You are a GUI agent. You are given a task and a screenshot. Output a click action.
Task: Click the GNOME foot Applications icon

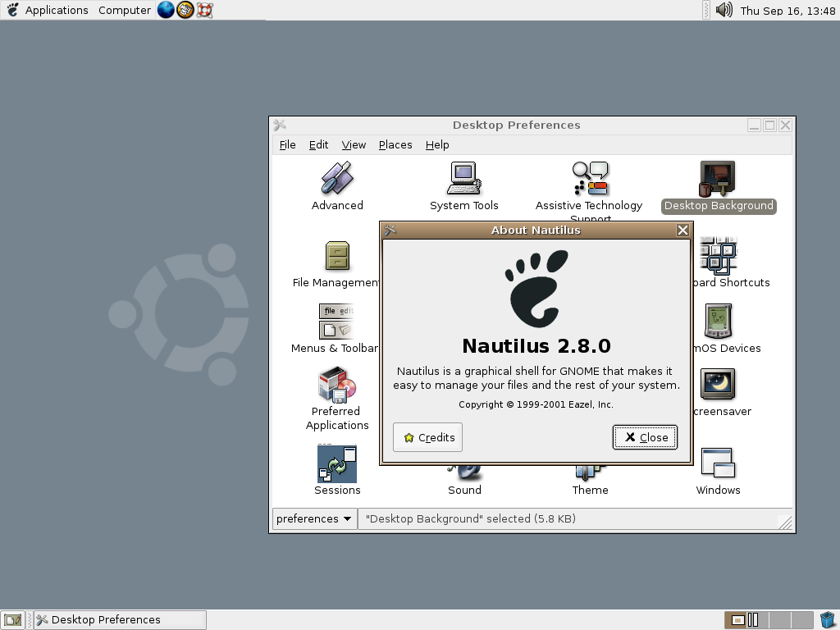(x=12, y=10)
